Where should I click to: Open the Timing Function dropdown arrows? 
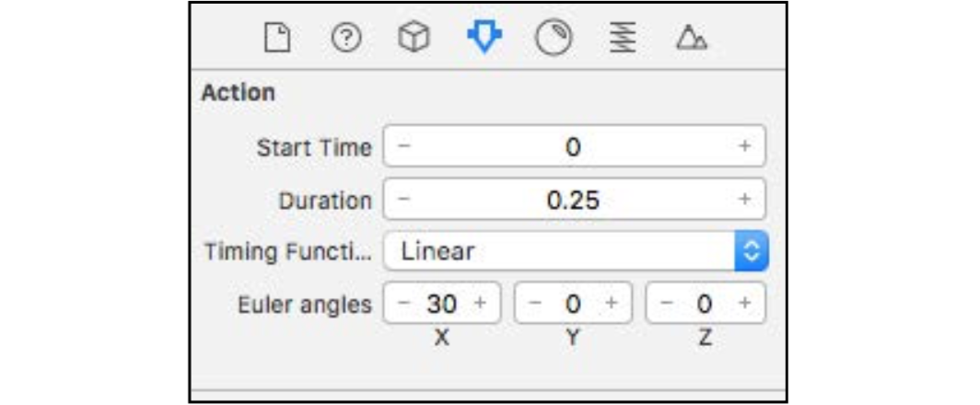click(752, 251)
